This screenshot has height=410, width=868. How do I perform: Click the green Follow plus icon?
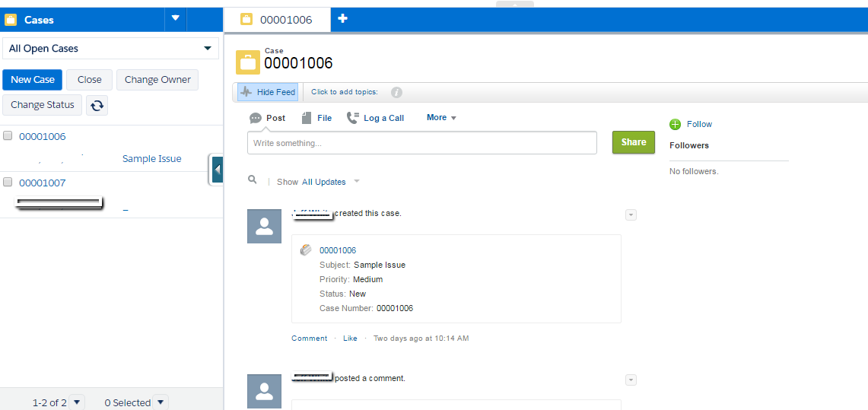(x=675, y=125)
